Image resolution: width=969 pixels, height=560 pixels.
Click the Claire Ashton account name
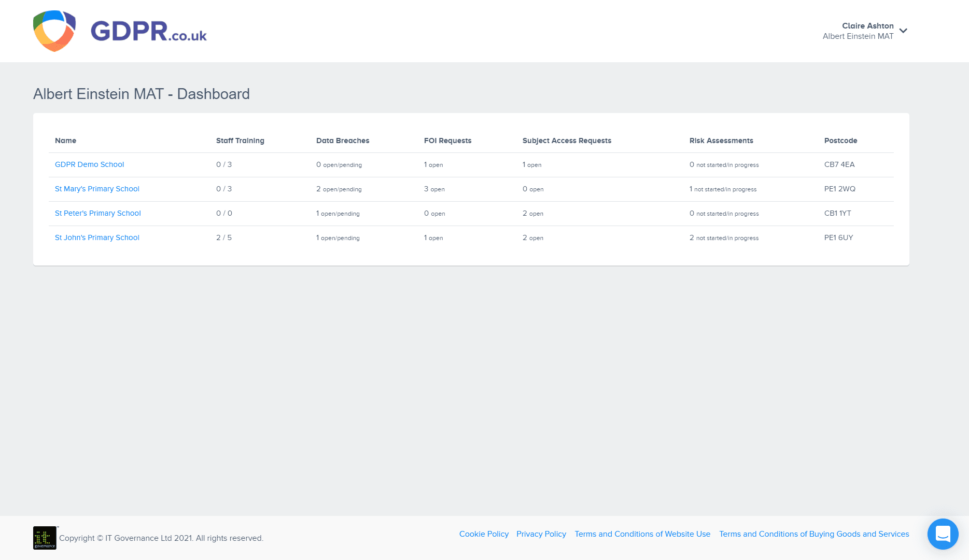(868, 25)
